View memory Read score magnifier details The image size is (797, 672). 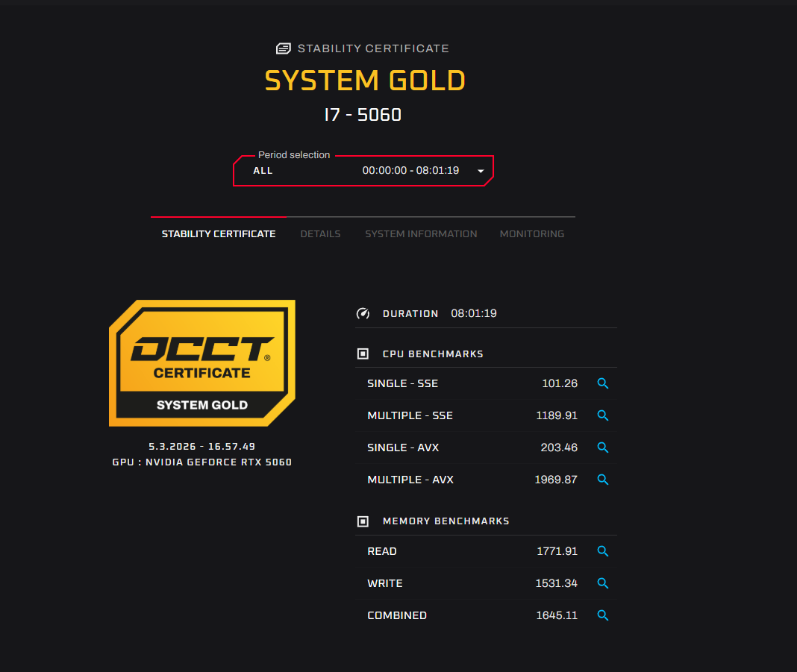point(603,551)
